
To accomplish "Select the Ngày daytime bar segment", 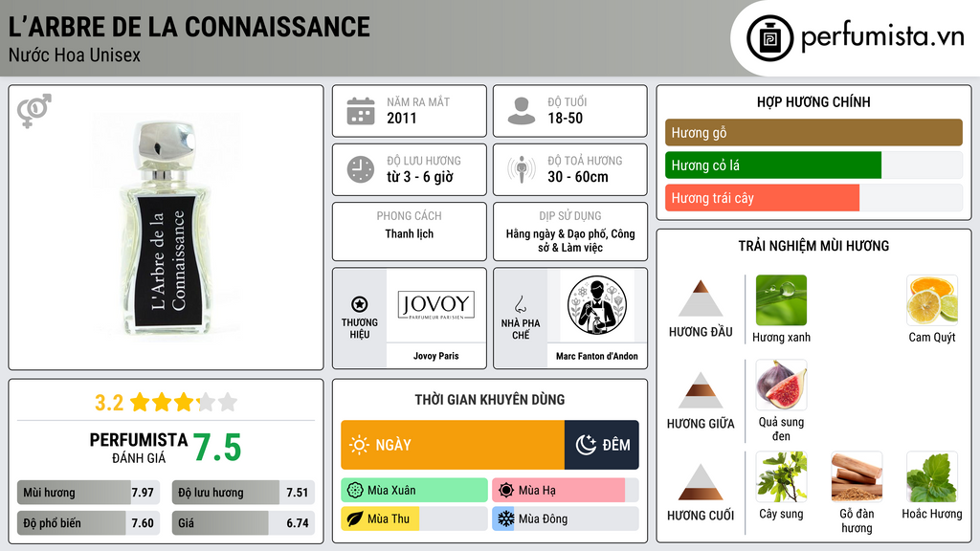I will pos(453,445).
